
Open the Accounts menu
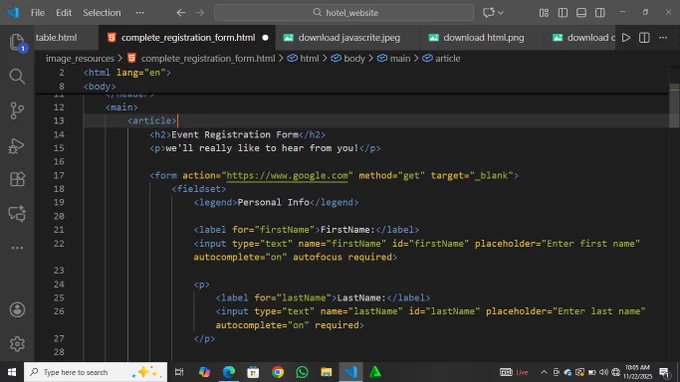click(17, 310)
